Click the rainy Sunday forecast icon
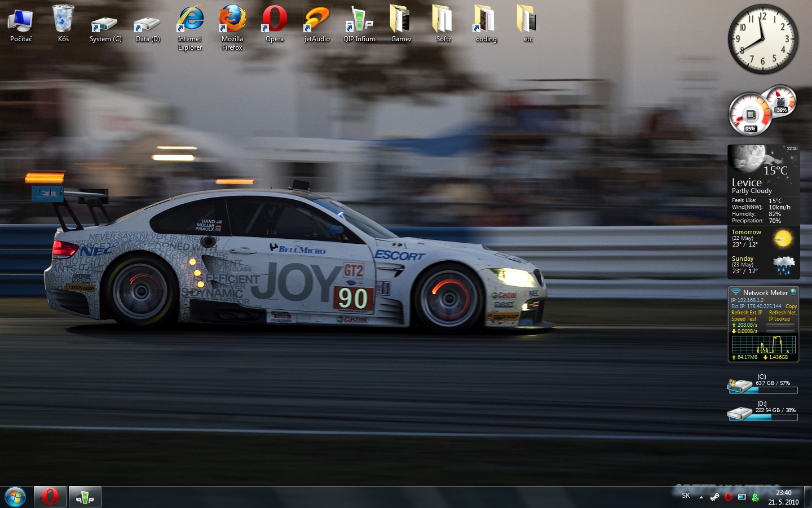The image size is (812, 508). pyautogui.click(x=784, y=265)
